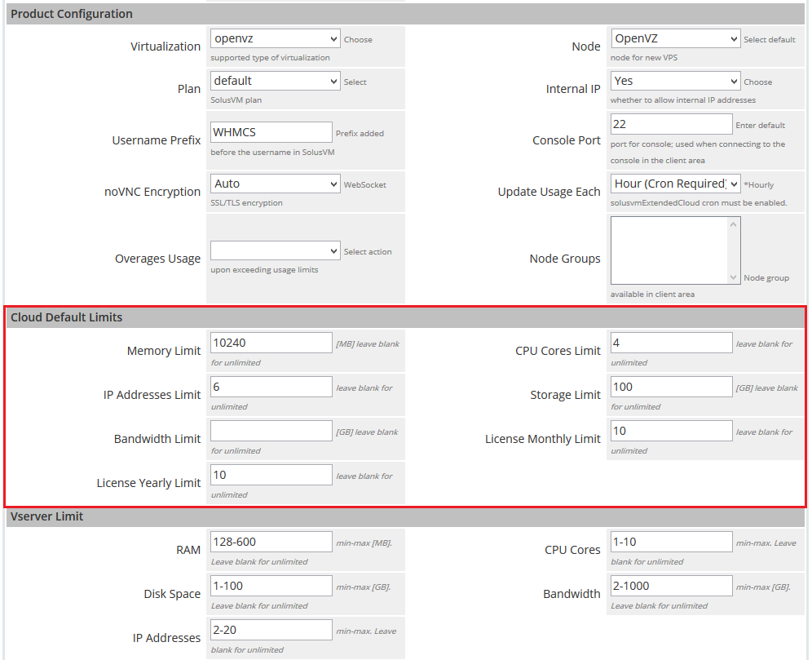Click the 'upon exceeding usage limits' hint
This screenshot has width=812, height=660.
click(264, 270)
